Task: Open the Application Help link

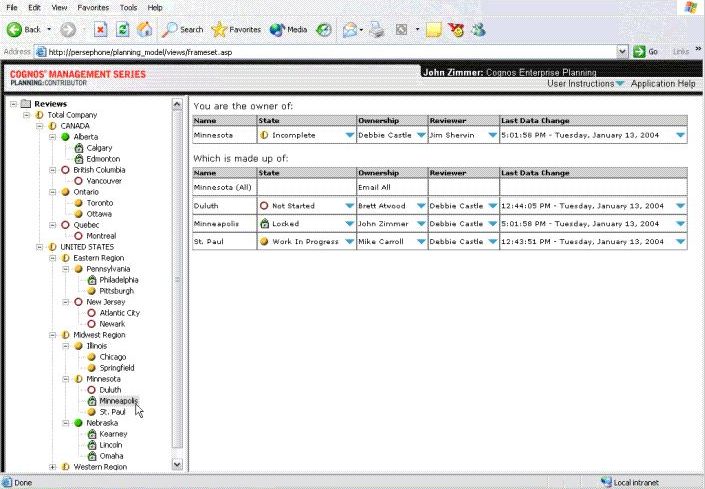Action: 663,84
